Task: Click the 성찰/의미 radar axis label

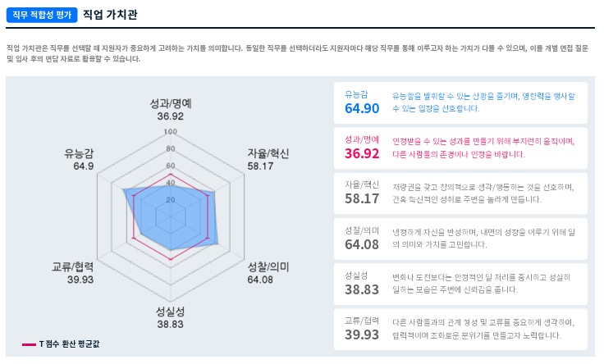Action: click(x=268, y=267)
